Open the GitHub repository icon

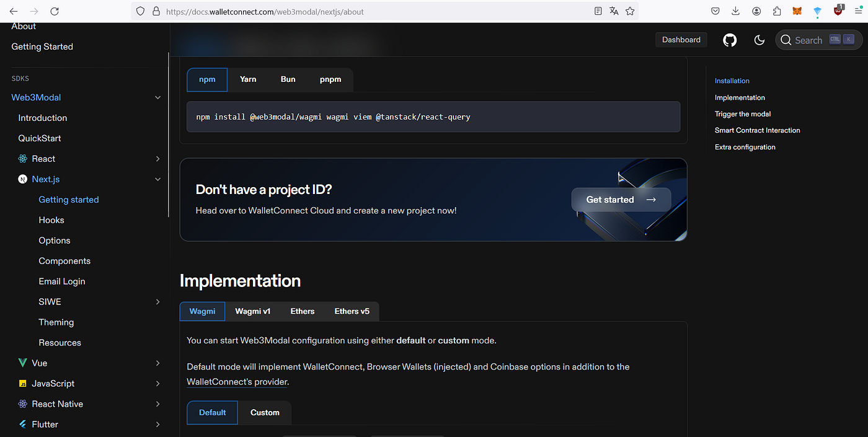coord(730,40)
